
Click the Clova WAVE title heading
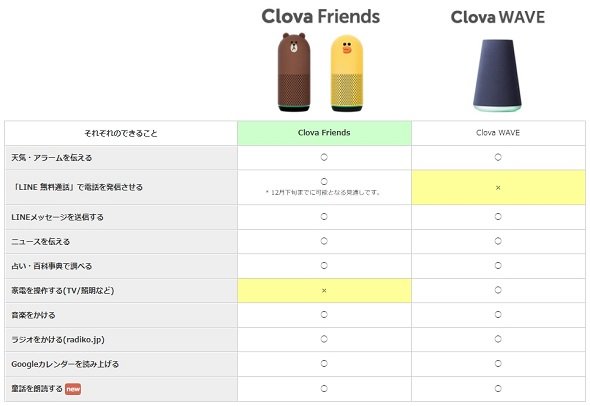tap(497, 17)
